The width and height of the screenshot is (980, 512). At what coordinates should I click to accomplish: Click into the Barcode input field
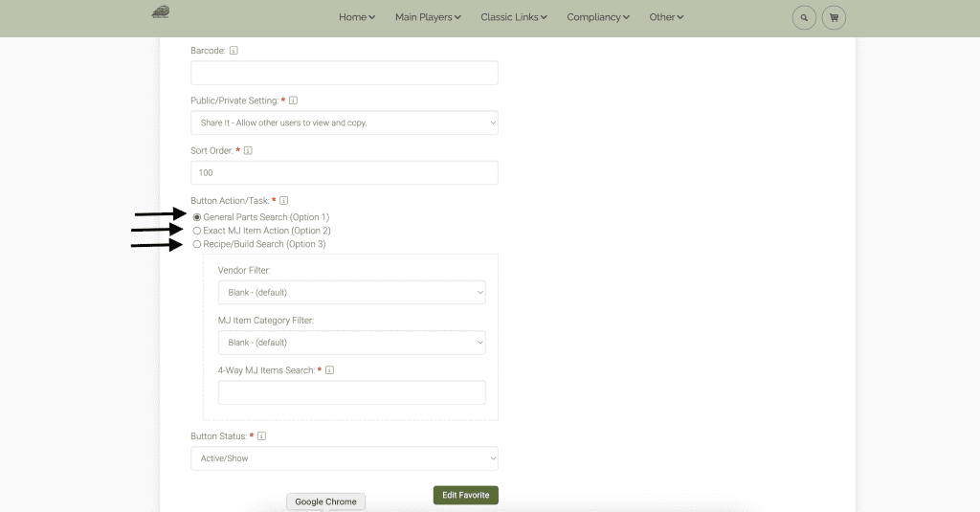tap(345, 73)
